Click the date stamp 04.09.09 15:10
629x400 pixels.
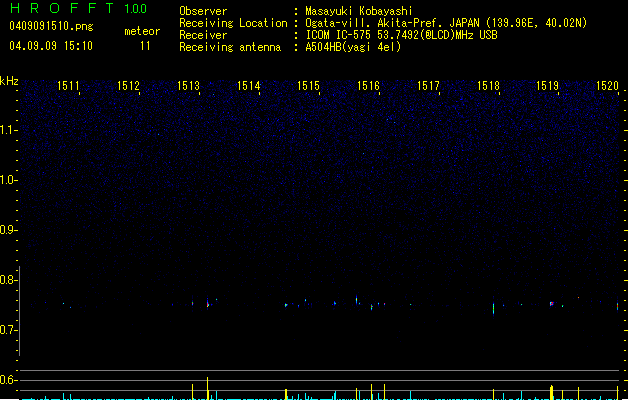51,46
